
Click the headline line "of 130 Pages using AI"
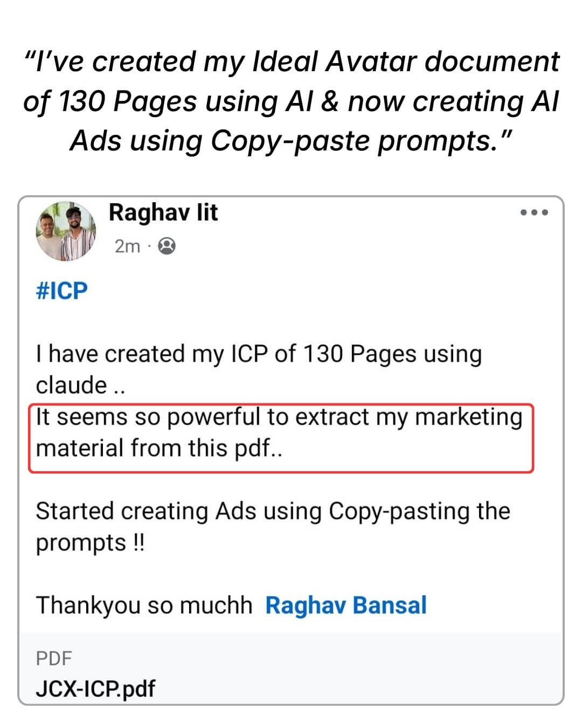click(291, 101)
